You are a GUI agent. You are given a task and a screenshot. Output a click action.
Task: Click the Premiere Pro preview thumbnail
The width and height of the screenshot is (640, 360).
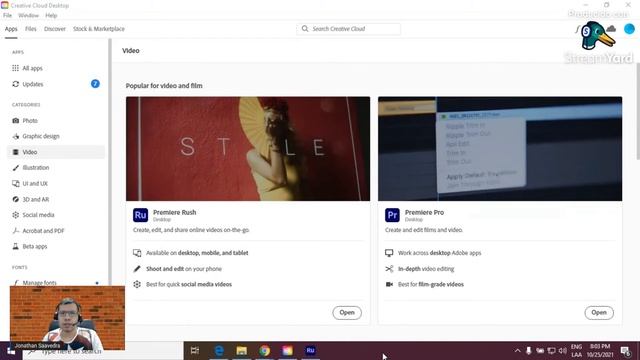click(x=500, y=149)
